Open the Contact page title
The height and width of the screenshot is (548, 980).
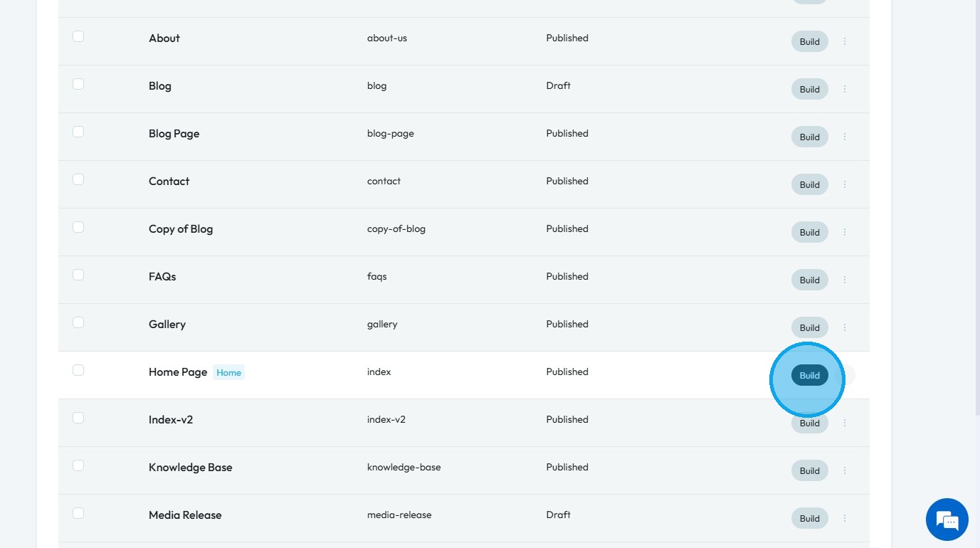(x=169, y=181)
